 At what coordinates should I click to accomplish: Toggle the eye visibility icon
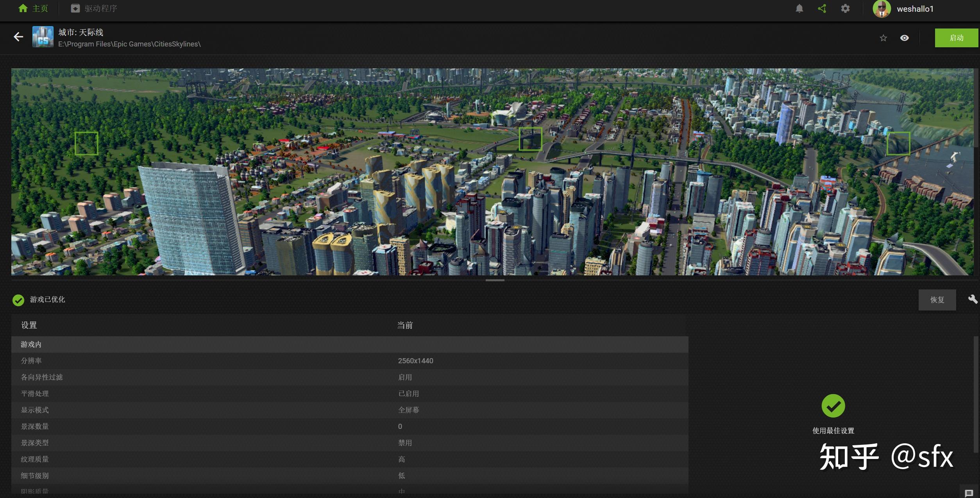[904, 38]
